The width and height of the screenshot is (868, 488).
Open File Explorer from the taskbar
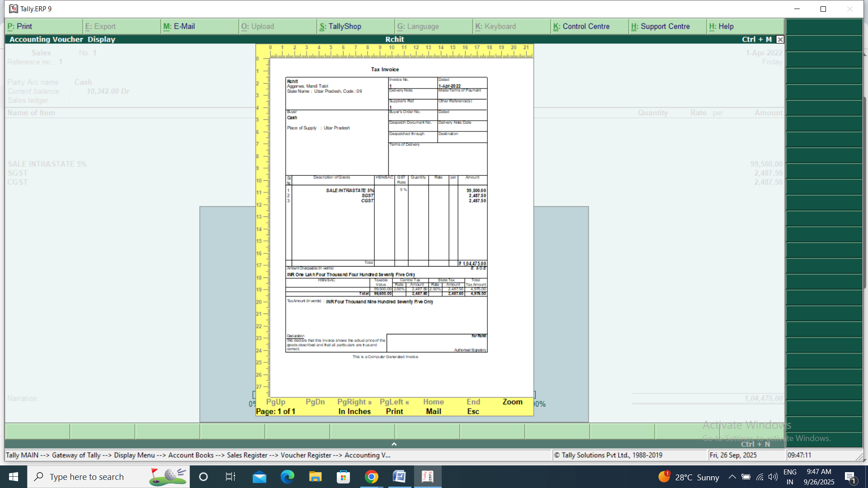(x=316, y=477)
